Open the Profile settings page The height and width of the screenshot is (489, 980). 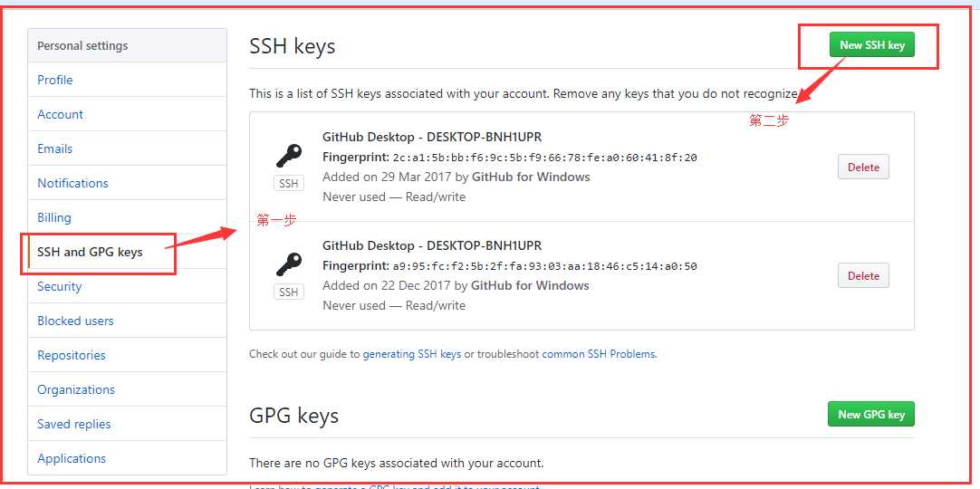click(x=55, y=80)
